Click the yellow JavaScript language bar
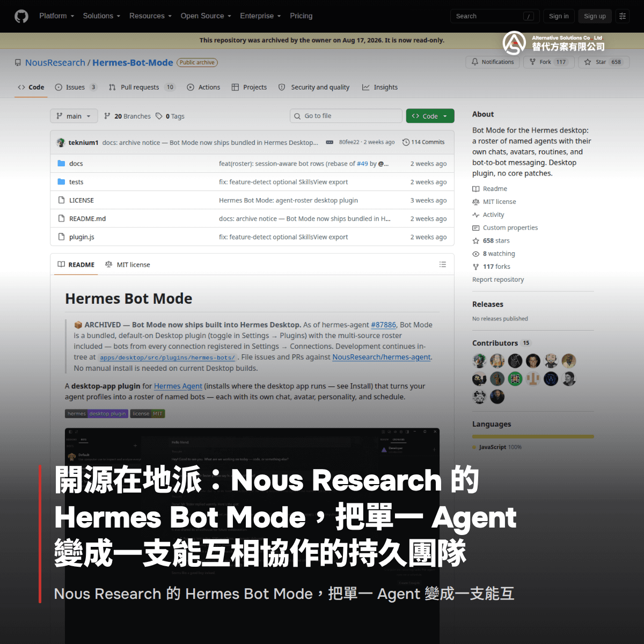 tap(533, 436)
